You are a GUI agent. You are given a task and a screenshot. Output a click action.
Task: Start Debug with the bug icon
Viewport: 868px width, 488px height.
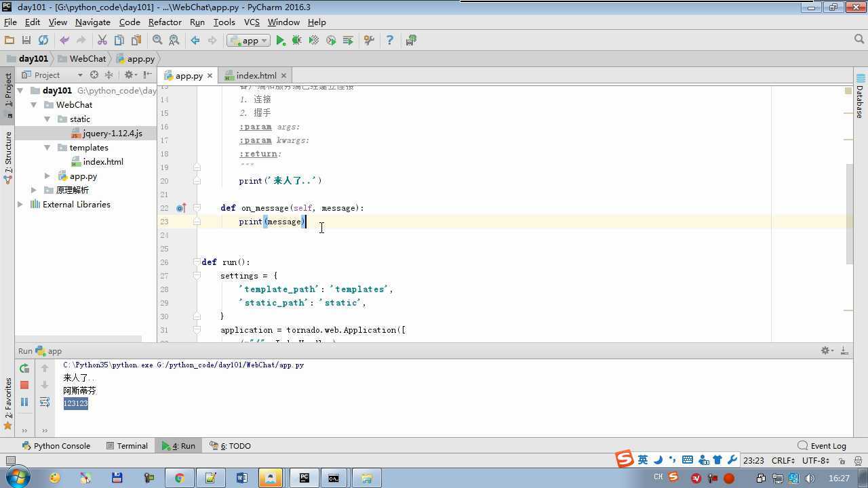click(297, 41)
